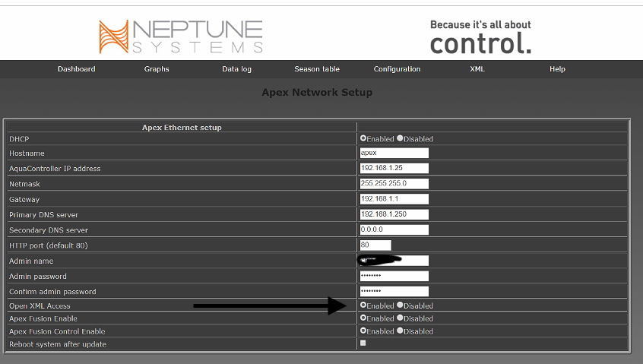Click the 'Reboot system after update' label

[58, 344]
